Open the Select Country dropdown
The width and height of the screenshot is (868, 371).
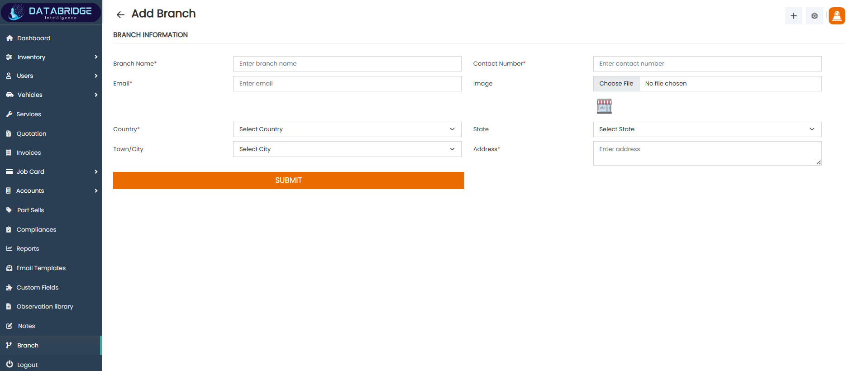(347, 129)
